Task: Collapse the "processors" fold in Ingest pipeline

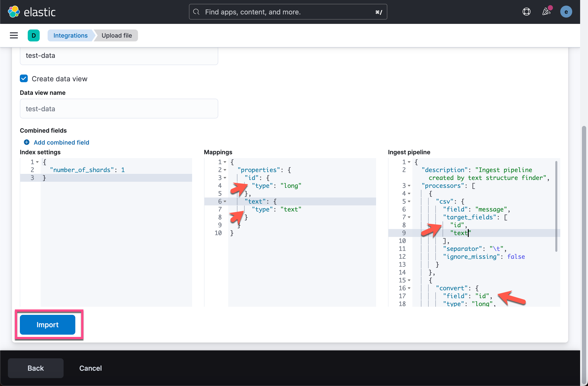Action: click(409, 186)
